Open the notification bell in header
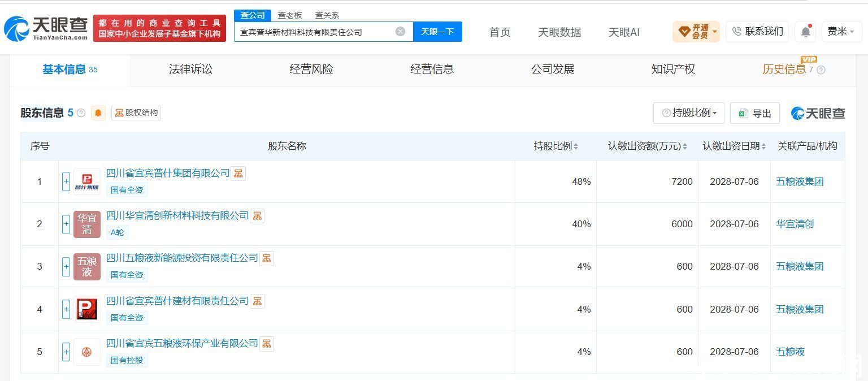 (x=806, y=32)
